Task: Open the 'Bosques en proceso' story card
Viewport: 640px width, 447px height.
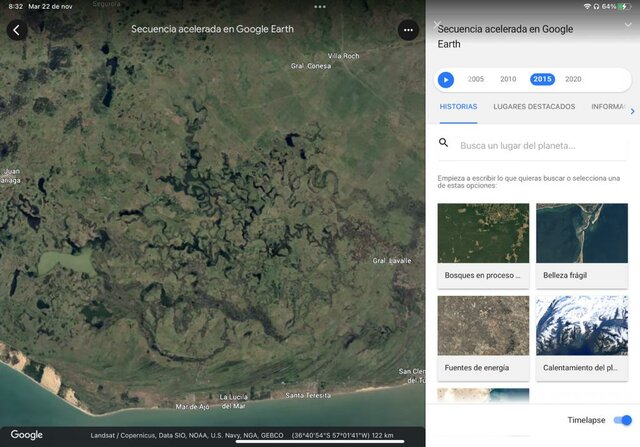Action: [x=483, y=246]
